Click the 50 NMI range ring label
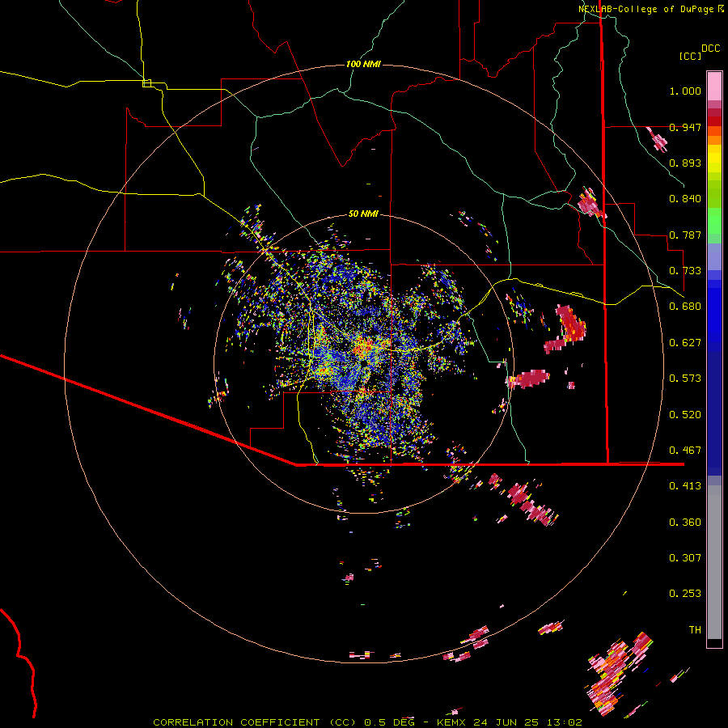 coord(363,214)
